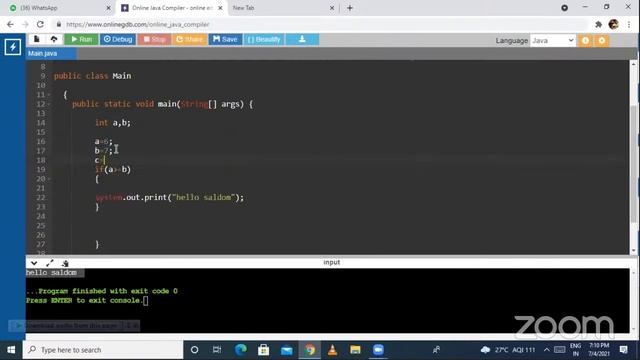The image size is (640, 360).
Task: Open VLC media player from taskbar
Action: click(x=332, y=350)
